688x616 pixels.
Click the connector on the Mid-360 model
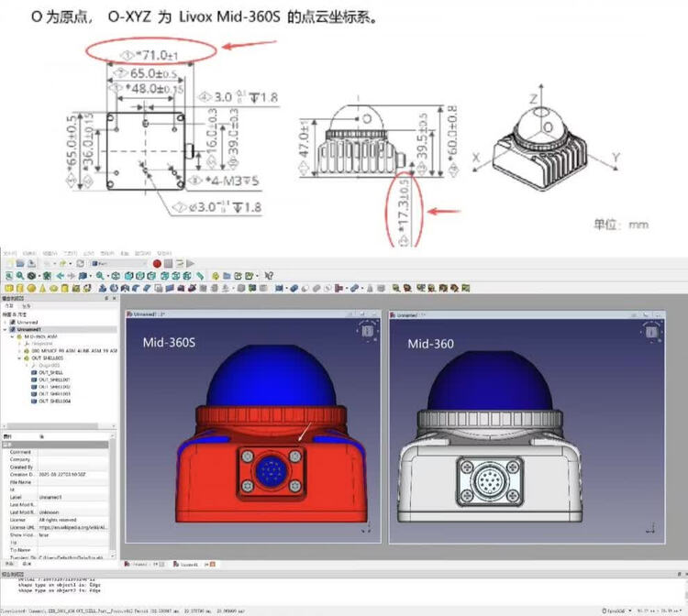point(490,482)
